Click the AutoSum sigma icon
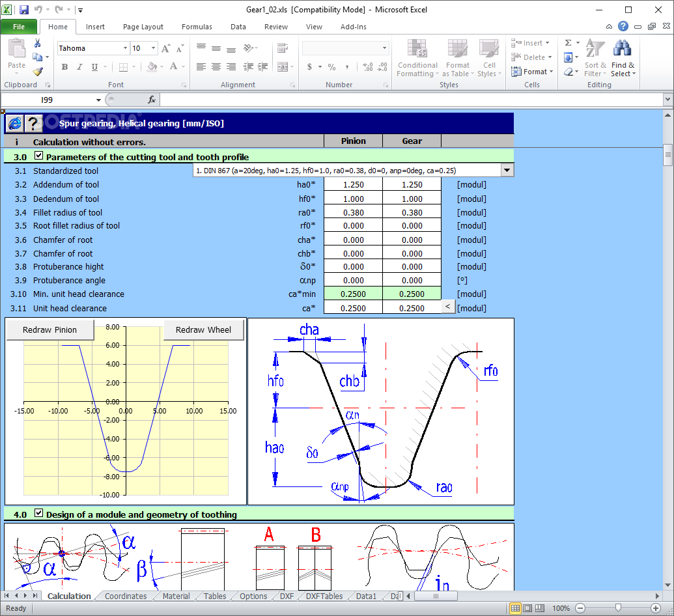Image resolution: width=674 pixels, height=616 pixels. pyautogui.click(x=569, y=42)
